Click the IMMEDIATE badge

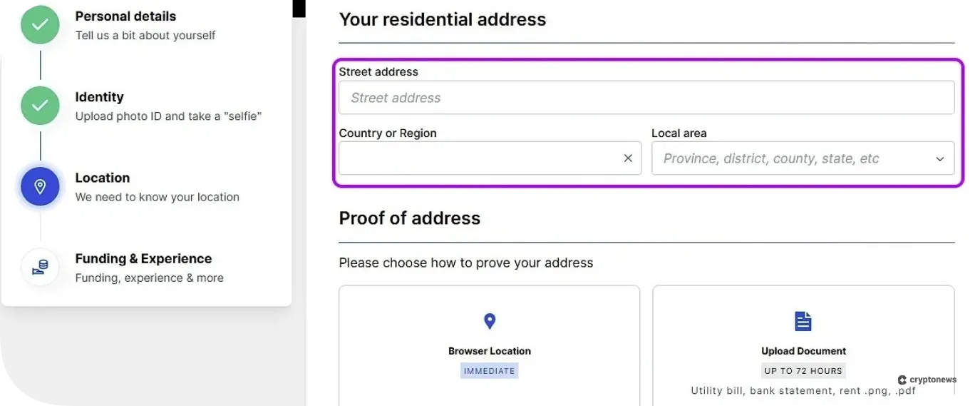[x=490, y=371]
